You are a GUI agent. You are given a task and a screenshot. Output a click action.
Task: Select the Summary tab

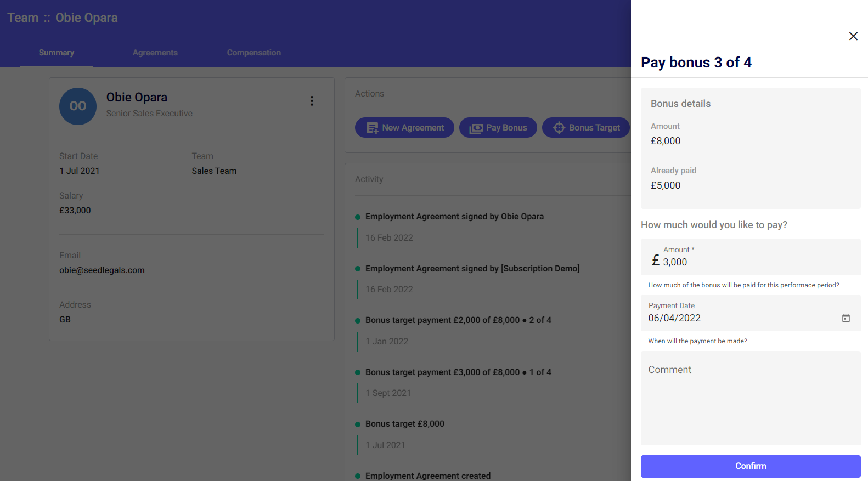pos(57,53)
